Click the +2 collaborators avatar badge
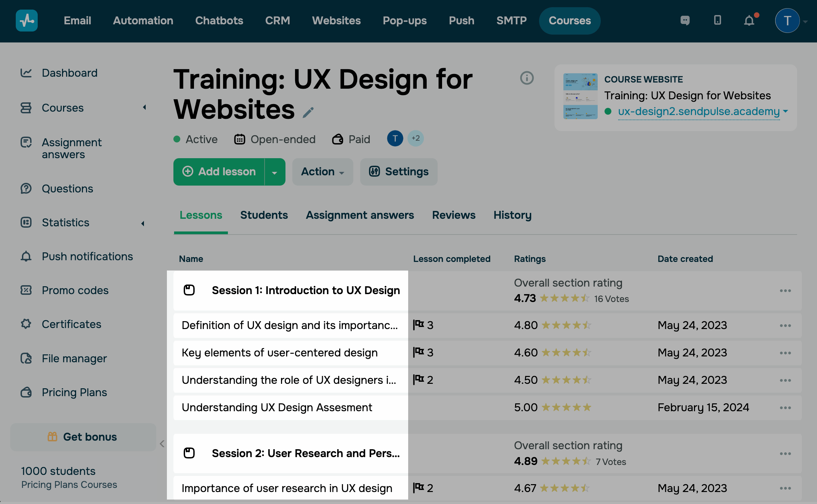 [x=416, y=138]
